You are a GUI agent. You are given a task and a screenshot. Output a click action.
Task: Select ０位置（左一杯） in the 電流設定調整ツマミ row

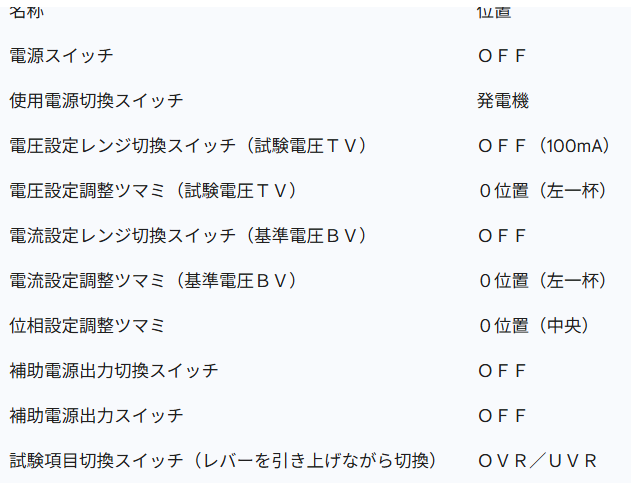(543, 280)
